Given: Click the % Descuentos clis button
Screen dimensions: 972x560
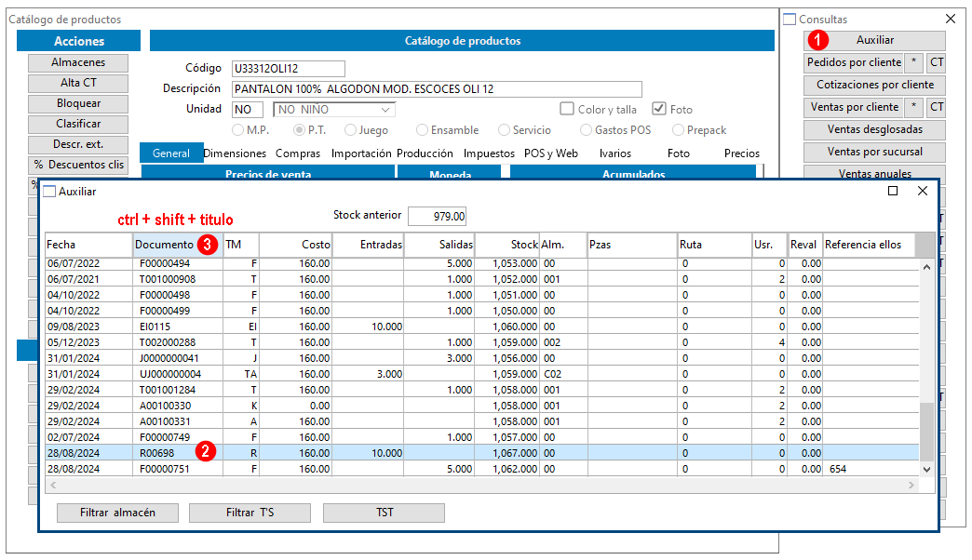Looking at the screenshot, I should pyautogui.click(x=78, y=165).
